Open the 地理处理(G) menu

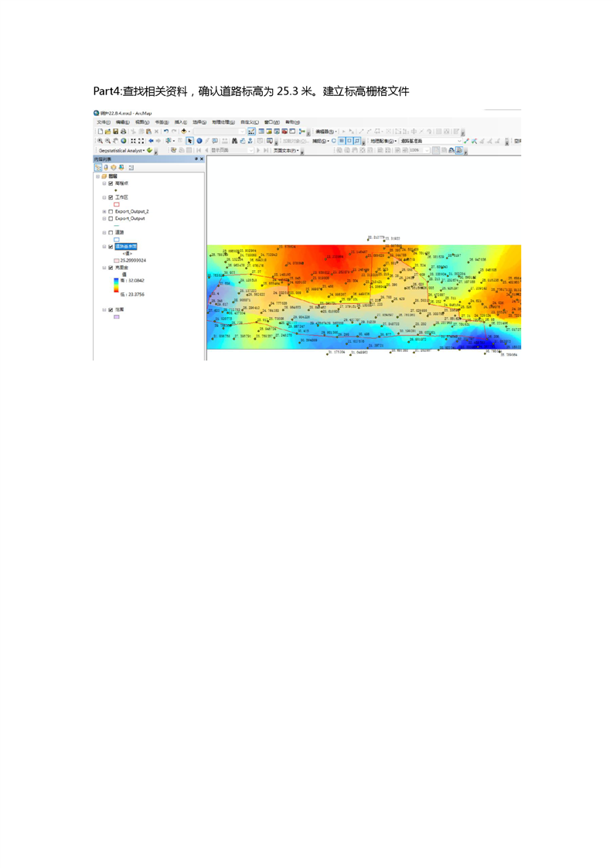click(x=222, y=122)
